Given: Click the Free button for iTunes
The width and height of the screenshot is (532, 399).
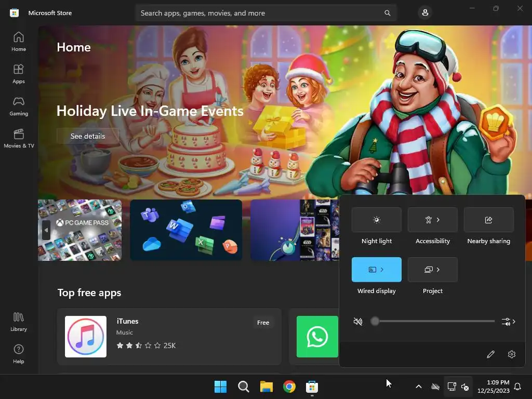Looking at the screenshot, I should coord(263,323).
